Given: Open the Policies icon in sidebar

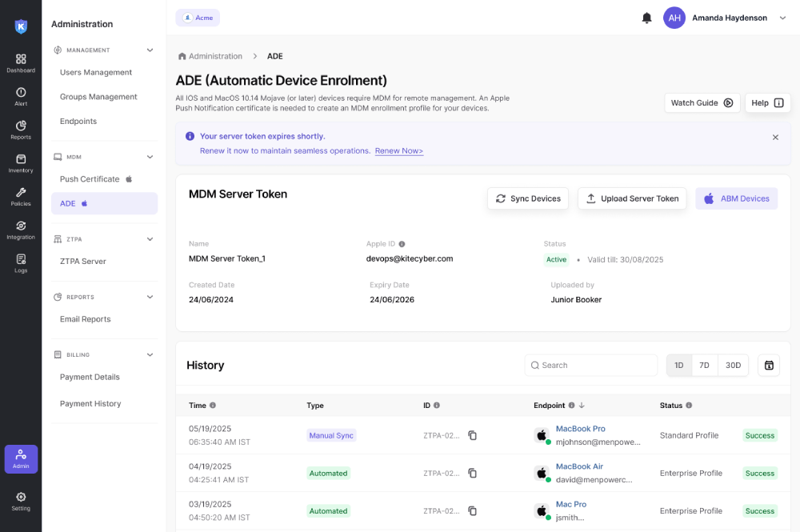Looking at the screenshot, I should pyautogui.click(x=21, y=197).
